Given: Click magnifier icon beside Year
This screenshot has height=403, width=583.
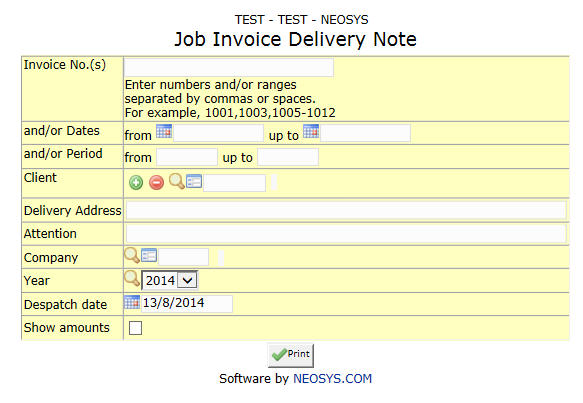Looking at the screenshot, I should click(x=132, y=278).
